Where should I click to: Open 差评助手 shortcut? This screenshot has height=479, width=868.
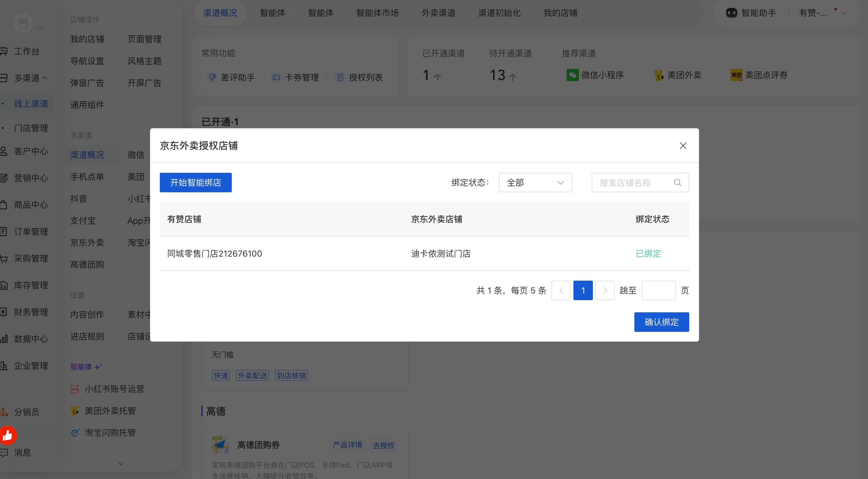click(x=231, y=77)
